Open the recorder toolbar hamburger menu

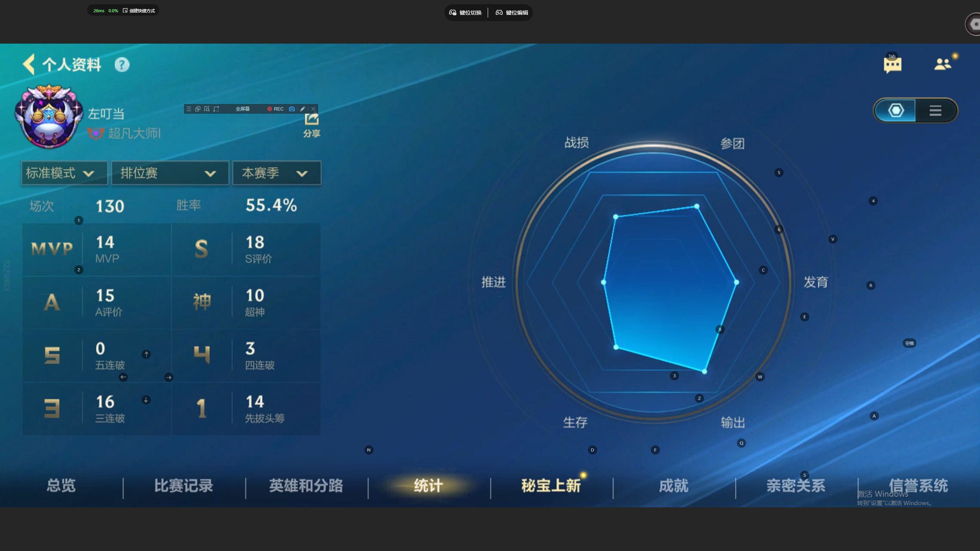coord(189,109)
